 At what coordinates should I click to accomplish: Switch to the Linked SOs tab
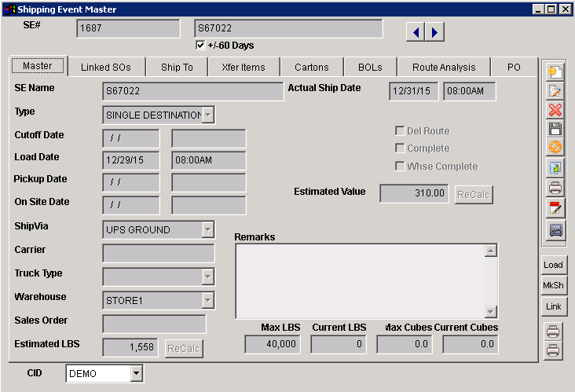(x=106, y=68)
